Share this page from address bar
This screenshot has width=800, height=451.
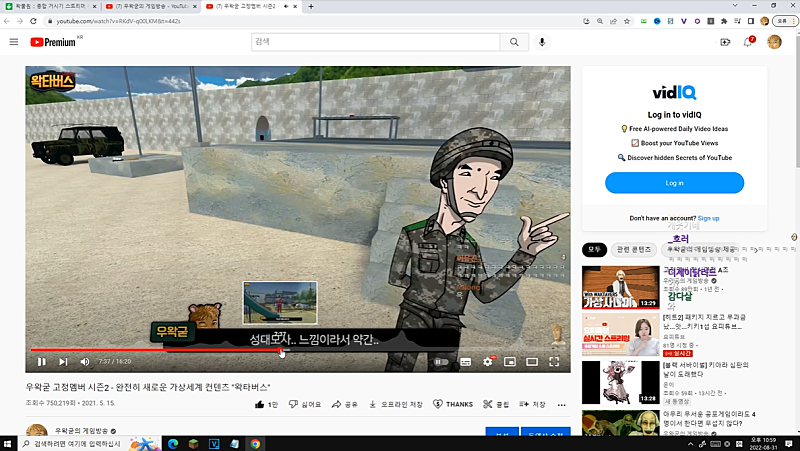[613, 21]
